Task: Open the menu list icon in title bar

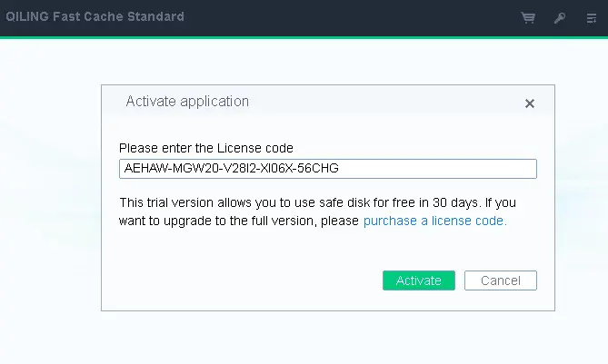Action: pyautogui.click(x=592, y=17)
